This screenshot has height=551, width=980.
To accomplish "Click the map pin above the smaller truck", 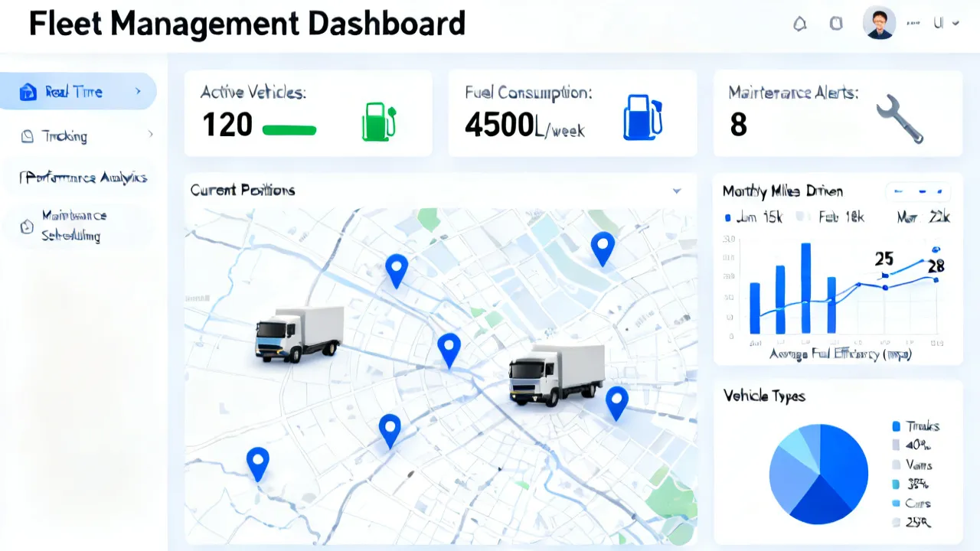I will tap(397, 271).
